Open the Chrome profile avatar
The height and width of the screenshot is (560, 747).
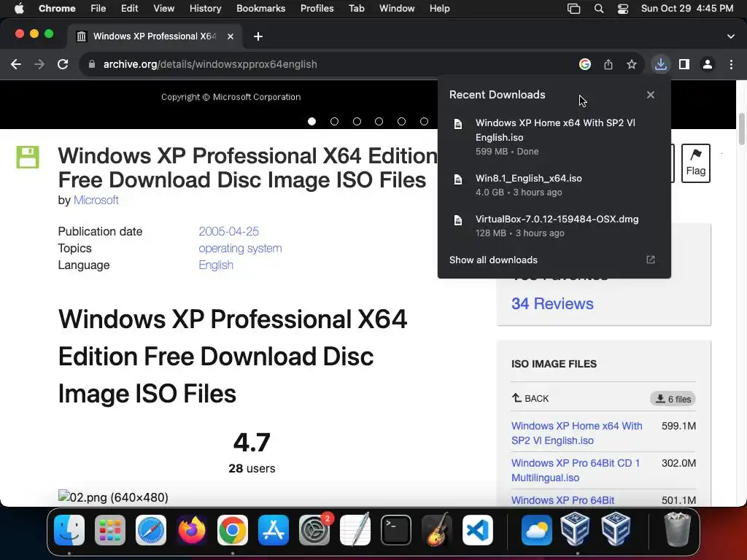(708, 64)
